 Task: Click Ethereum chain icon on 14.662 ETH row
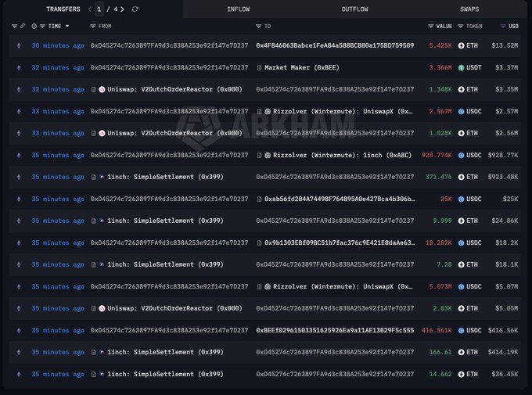19,374
